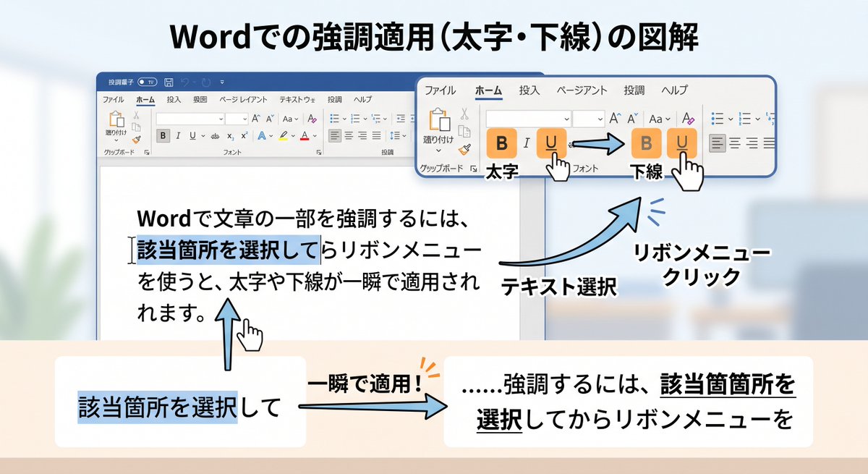This screenshot has width=868, height=474.
Task: Open the font color dropdown arrow in main ribbon
Action: coord(315,136)
